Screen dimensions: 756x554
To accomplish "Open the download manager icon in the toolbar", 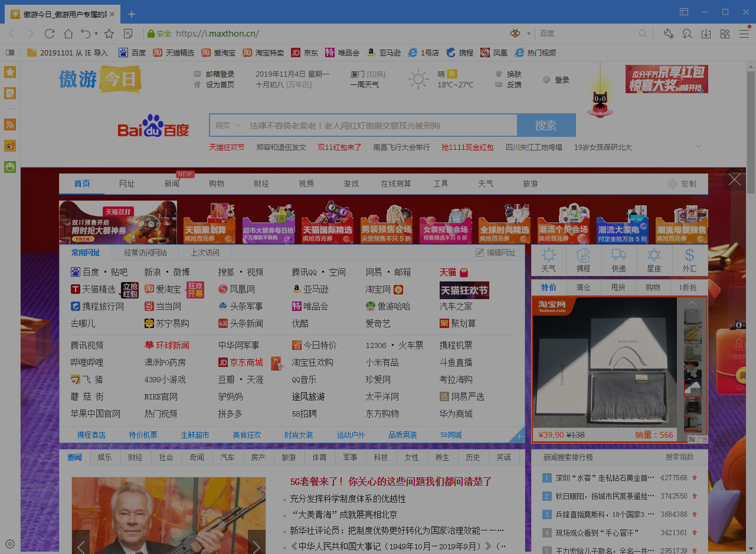I will (706, 34).
